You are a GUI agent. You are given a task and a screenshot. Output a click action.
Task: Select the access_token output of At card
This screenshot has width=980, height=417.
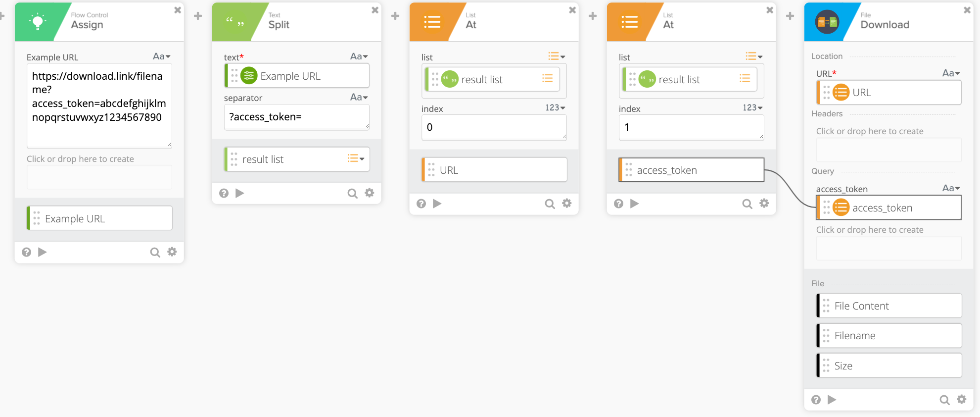coord(691,170)
